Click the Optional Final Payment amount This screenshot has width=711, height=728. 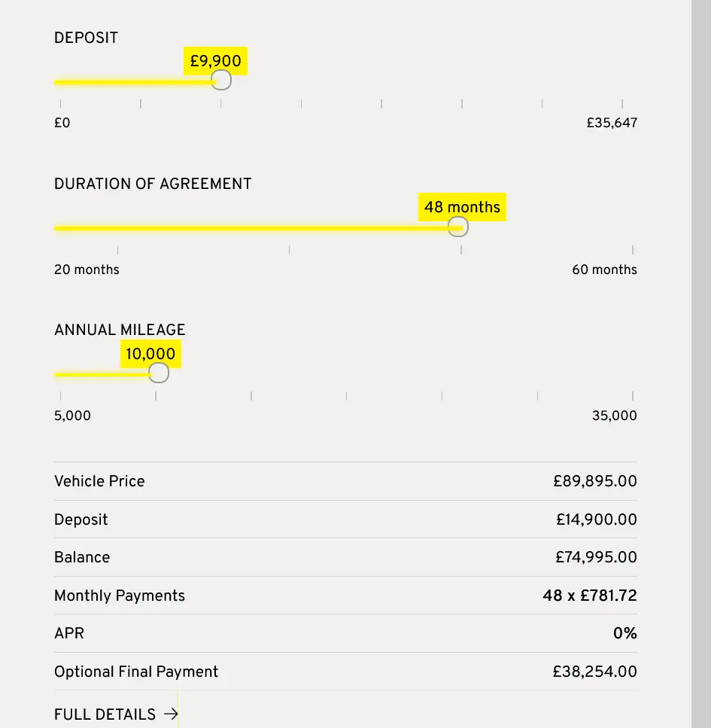594,672
